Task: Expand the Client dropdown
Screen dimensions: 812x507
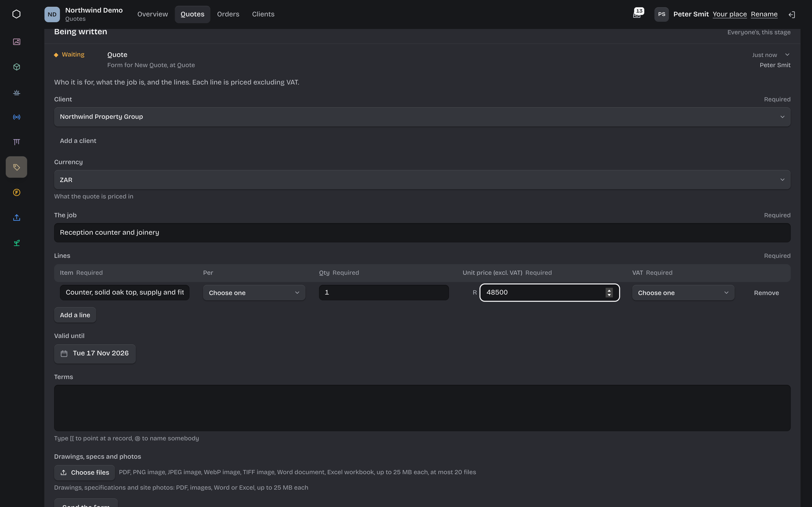Action: click(422, 117)
